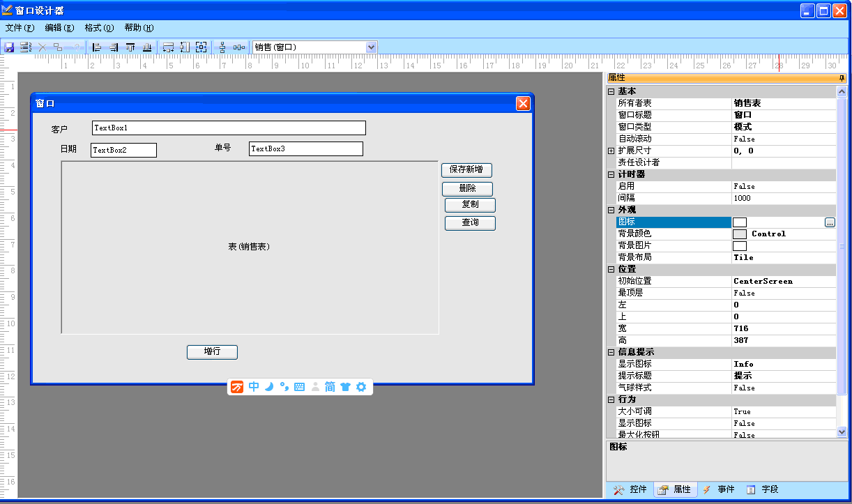This screenshot has width=852, height=504.
Task: Click the Make Same Height icon
Action: pyautogui.click(x=185, y=47)
